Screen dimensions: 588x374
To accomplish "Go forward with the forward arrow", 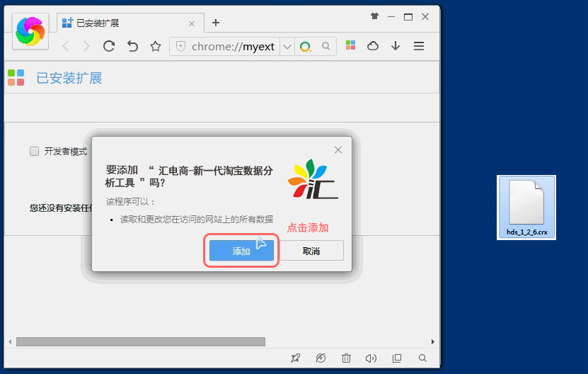I will [86, 46].
